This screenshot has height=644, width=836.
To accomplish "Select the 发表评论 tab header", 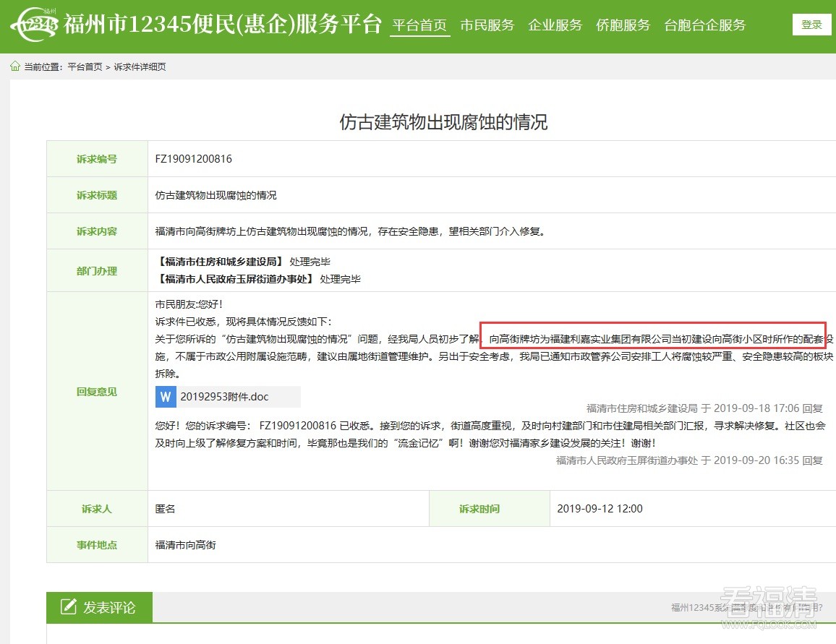I will 100,606.
